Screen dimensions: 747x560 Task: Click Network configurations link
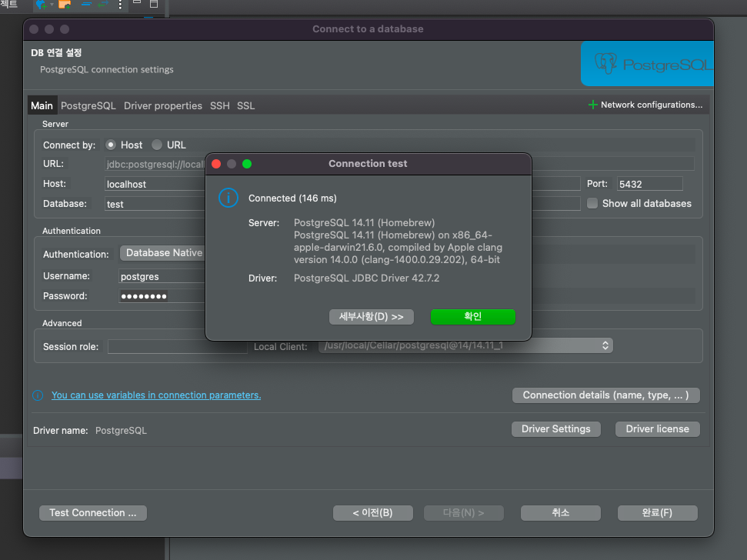[652, 105]
